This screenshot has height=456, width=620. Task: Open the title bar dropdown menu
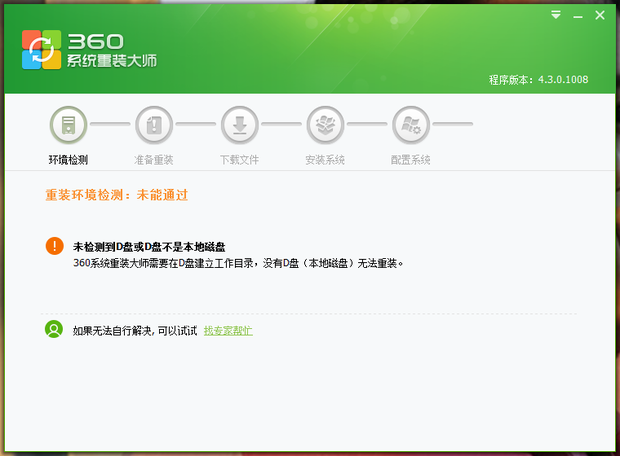[556, 15]
